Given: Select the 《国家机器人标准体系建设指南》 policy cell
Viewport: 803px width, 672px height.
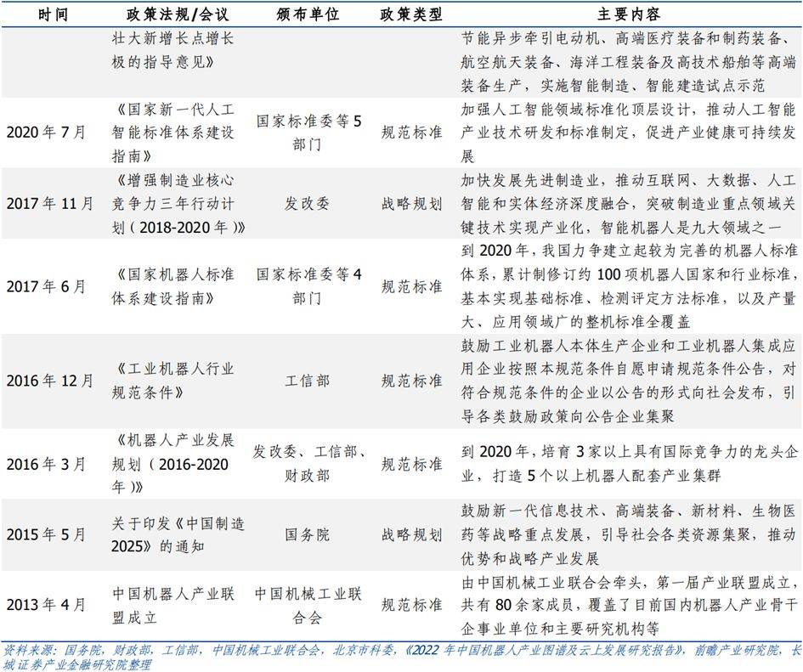Looking at the screenshot, I should click(173, 286).
